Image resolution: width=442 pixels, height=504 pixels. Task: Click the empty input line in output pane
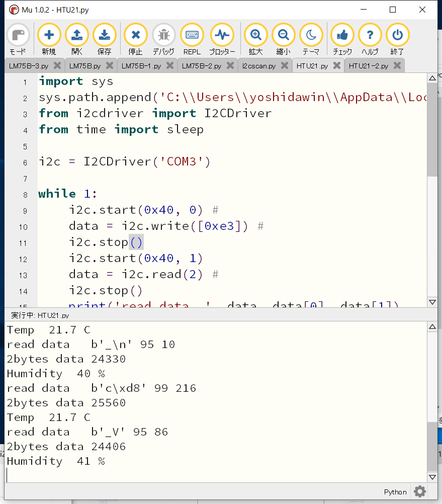217,475
